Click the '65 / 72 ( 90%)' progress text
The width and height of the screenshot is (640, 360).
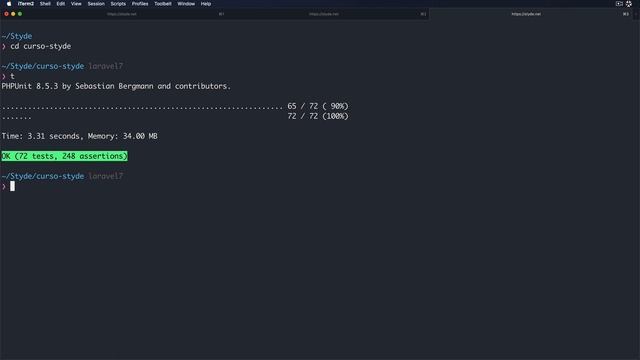tap(318, 106)
